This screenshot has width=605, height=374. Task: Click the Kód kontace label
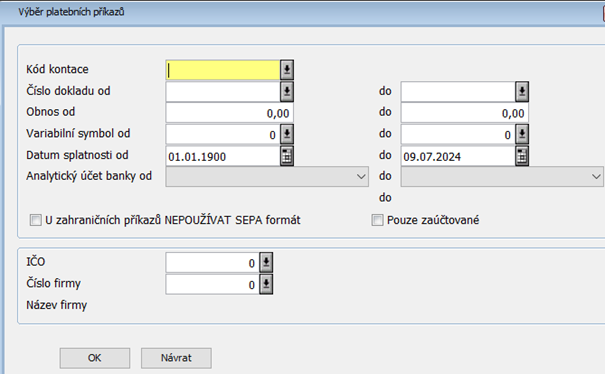pyautogui.click(x=57, y=69)
